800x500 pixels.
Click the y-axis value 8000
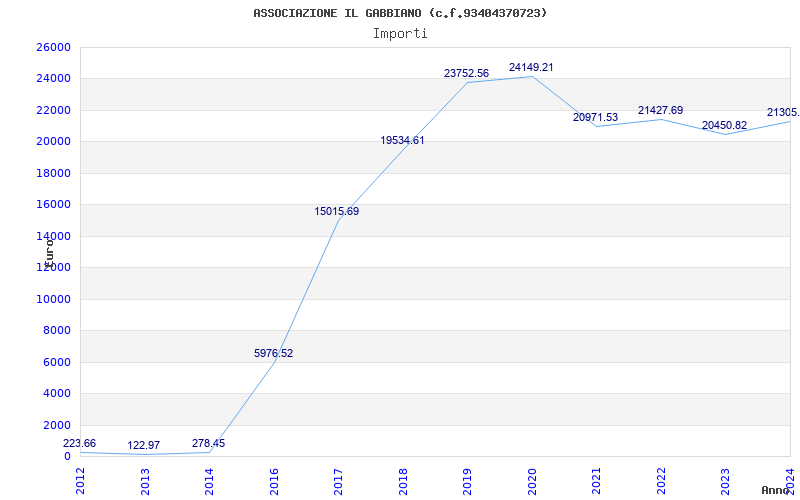coord(56,331)
